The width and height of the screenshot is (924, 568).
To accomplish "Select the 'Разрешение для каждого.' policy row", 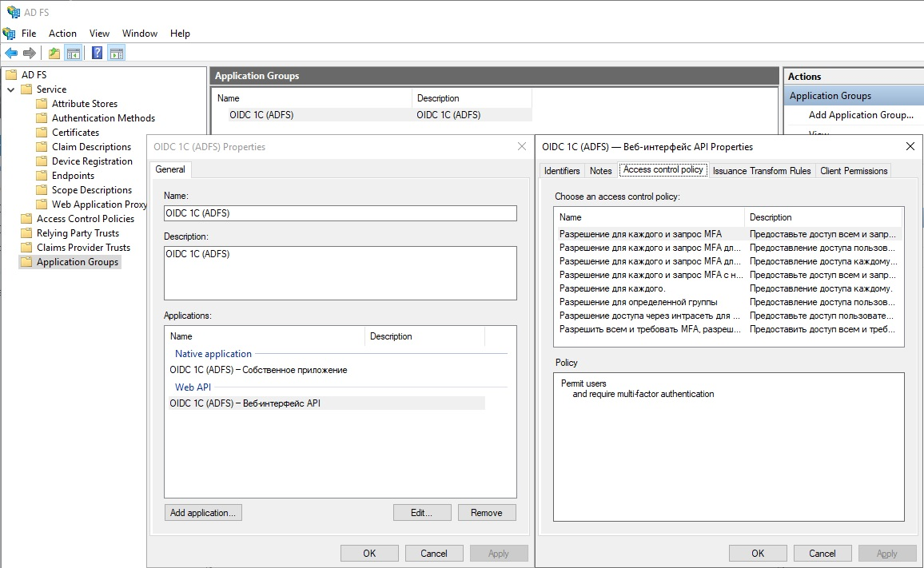I will click(612, 288).
